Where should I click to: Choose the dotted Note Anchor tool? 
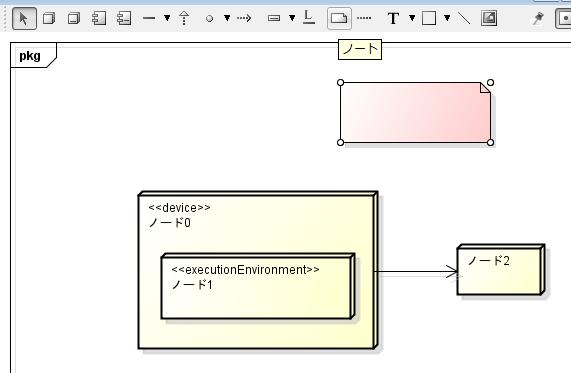(x=364, y=18)
